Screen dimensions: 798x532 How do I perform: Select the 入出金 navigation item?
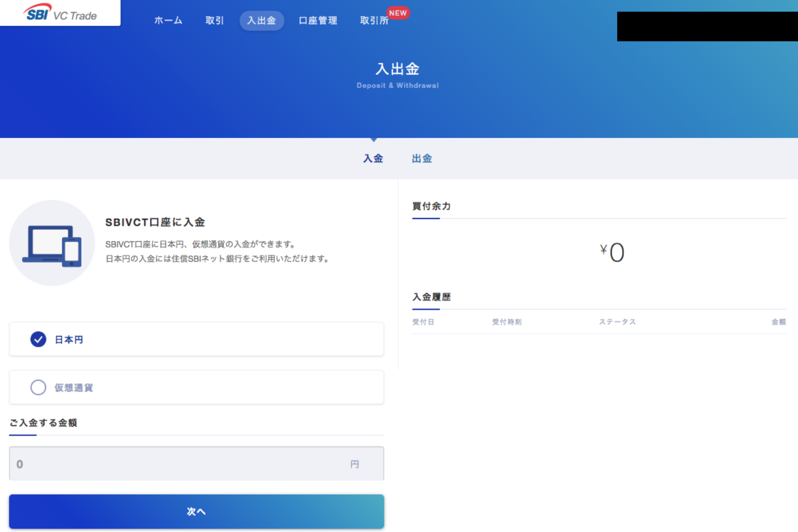[x=261, y=20]
